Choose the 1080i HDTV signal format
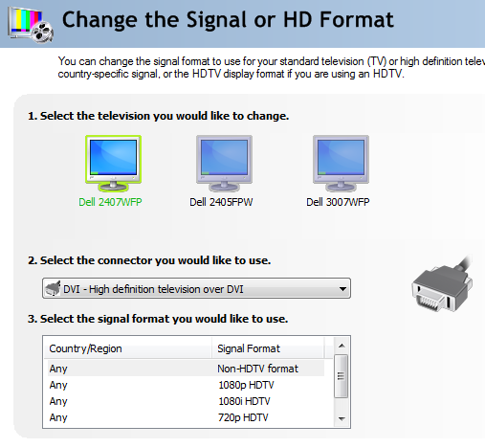Viewport: 485px width, 448px height. (x=186, y=401)
